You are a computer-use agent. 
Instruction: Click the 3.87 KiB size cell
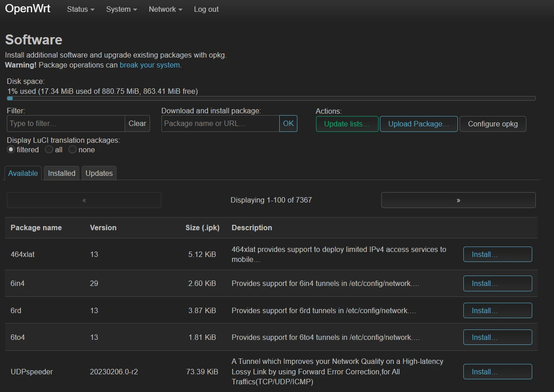pyautogui.click(x=202, y=310)
